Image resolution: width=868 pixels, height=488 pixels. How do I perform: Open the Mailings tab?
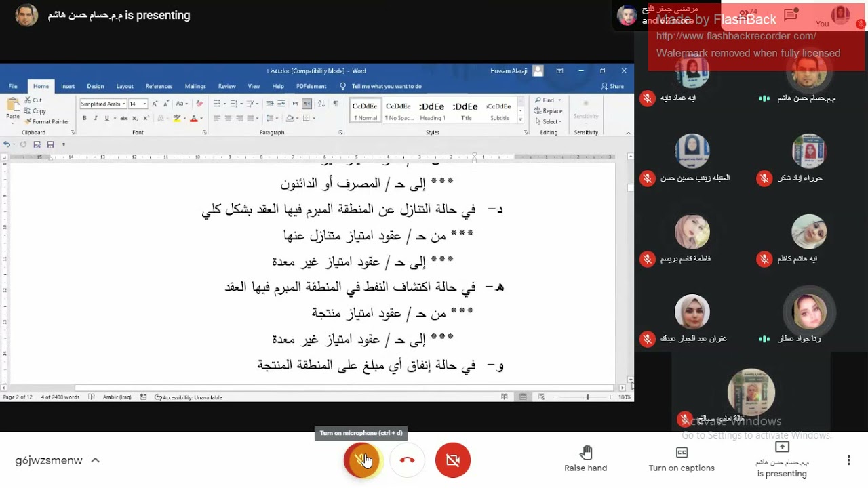[195, 86]
